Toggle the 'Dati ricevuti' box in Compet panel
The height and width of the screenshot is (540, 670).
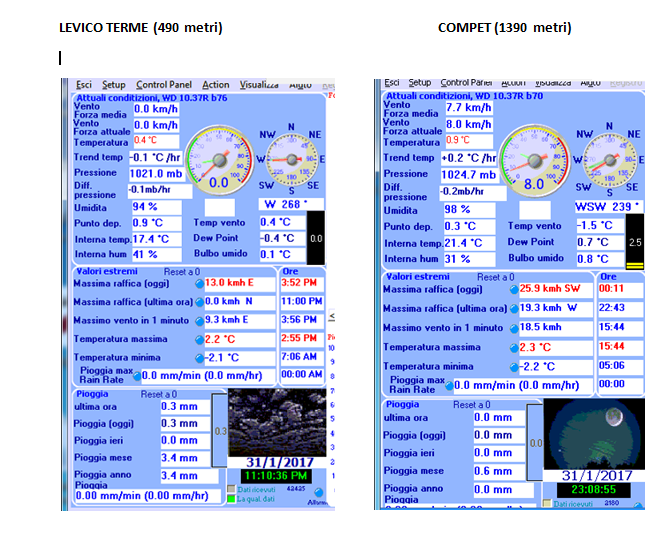click(547, 503)
